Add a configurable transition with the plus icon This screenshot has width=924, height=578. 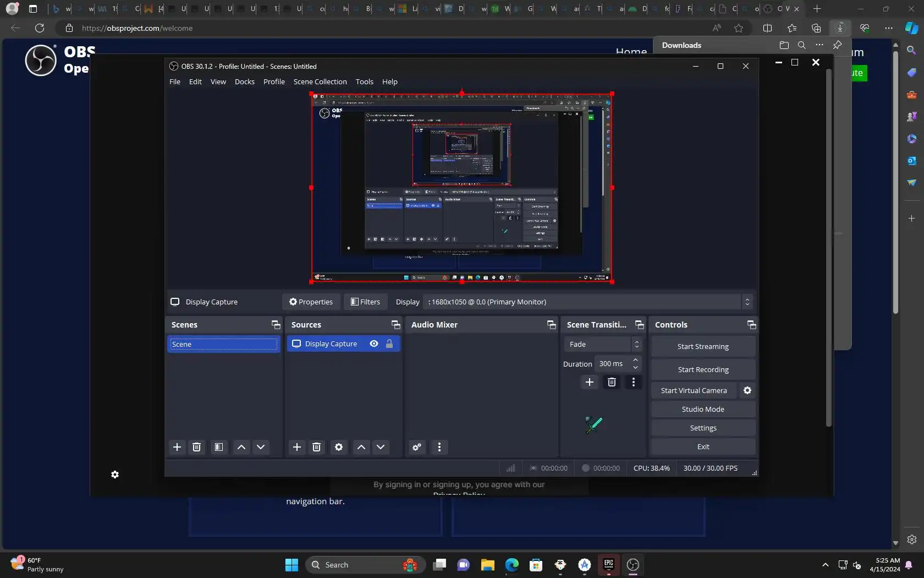pyautogui.click(x=590, y=382)
